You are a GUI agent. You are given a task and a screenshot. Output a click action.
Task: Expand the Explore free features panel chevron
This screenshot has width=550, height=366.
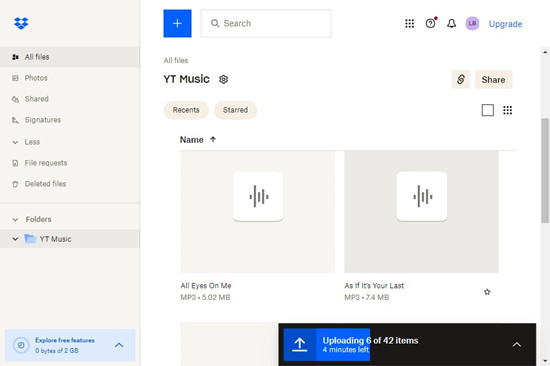pos(119,345)
